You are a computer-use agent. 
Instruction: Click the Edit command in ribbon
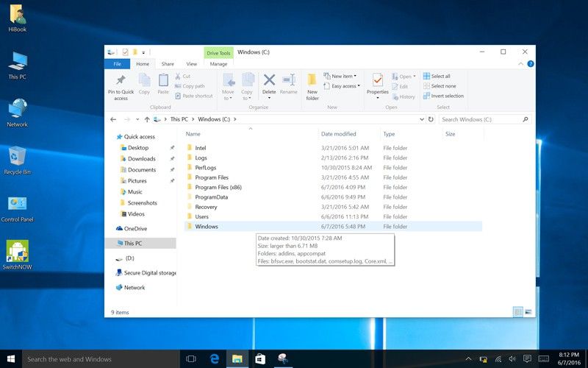[x=400, y=86]
